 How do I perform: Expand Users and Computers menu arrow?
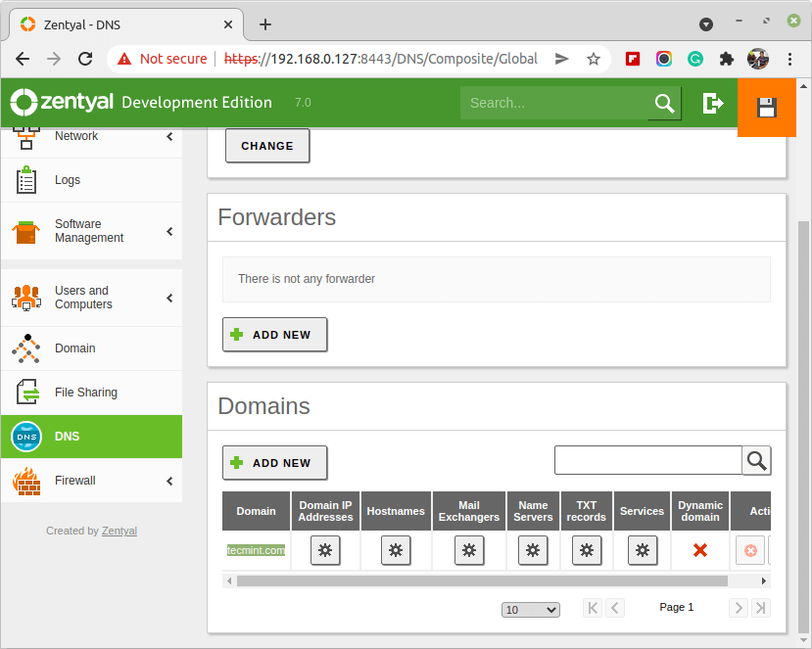click(169, 299)
